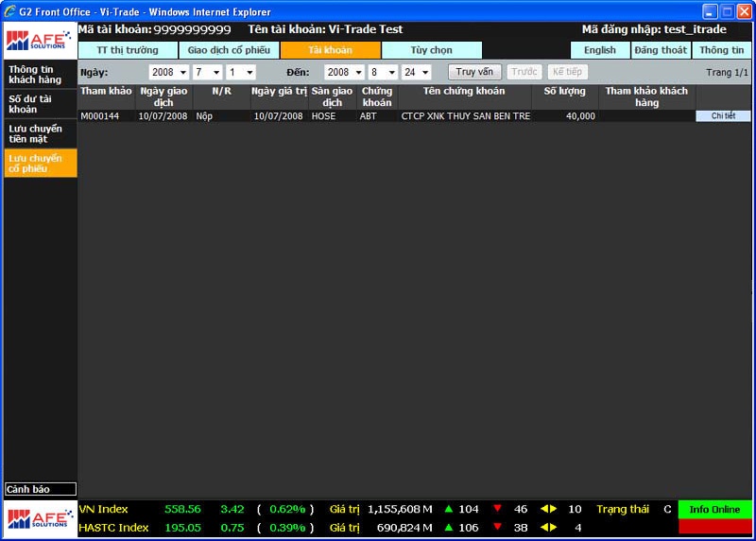
Task: Click the Trạng thái status label
Action: pos(623,510)
